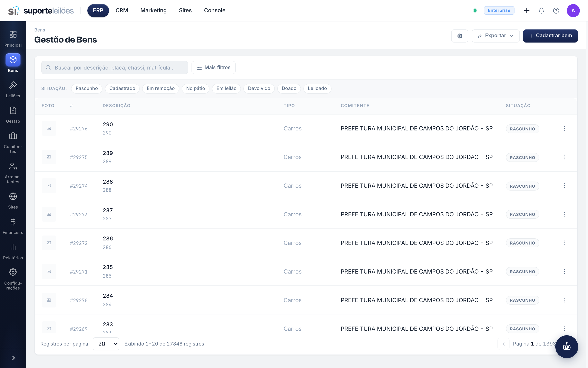Open the chatbot assistant floating button

point(566,346)
